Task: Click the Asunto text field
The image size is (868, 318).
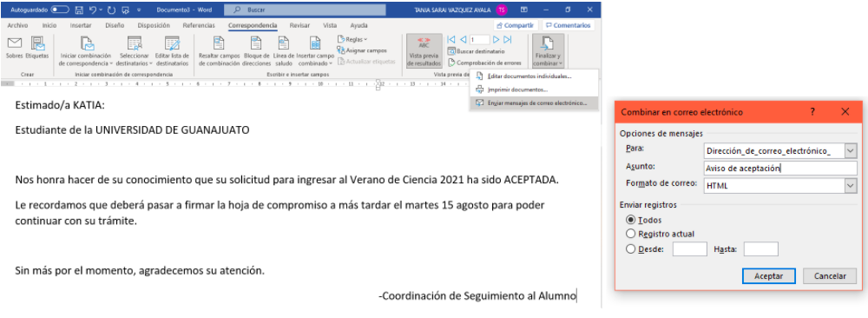Action: coord(780,169)
